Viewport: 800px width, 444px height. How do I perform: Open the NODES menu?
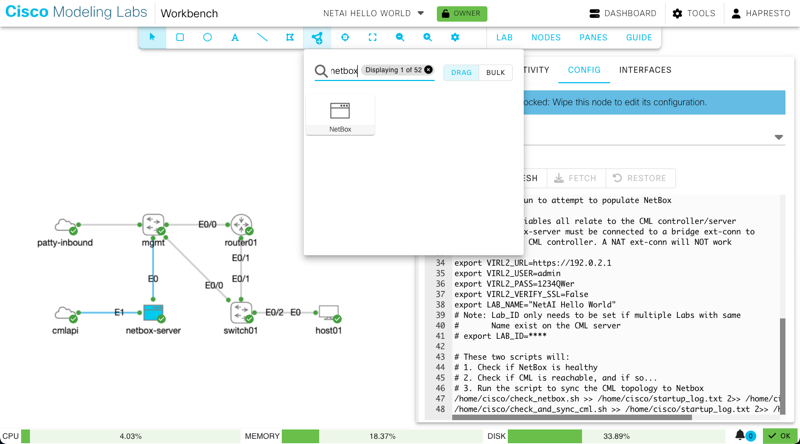point(545,37)
